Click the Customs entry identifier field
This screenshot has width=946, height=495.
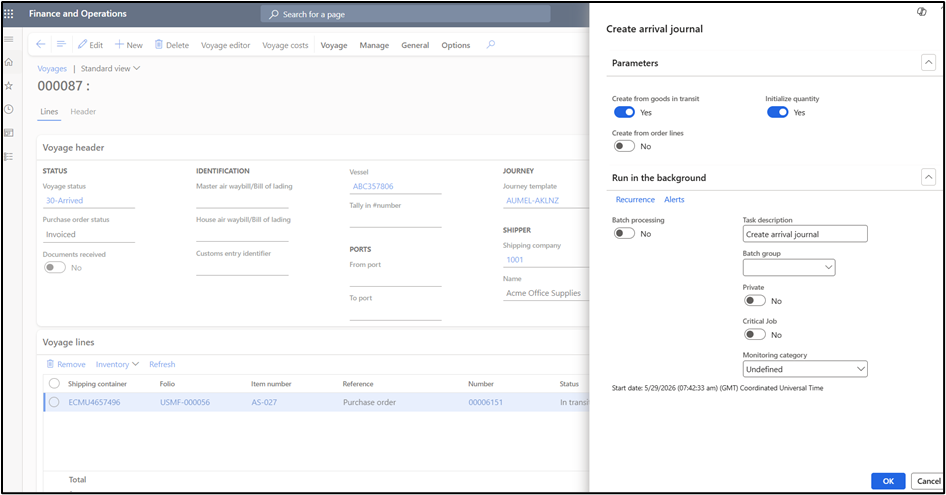pyautogui.click(x=242, y=268)
